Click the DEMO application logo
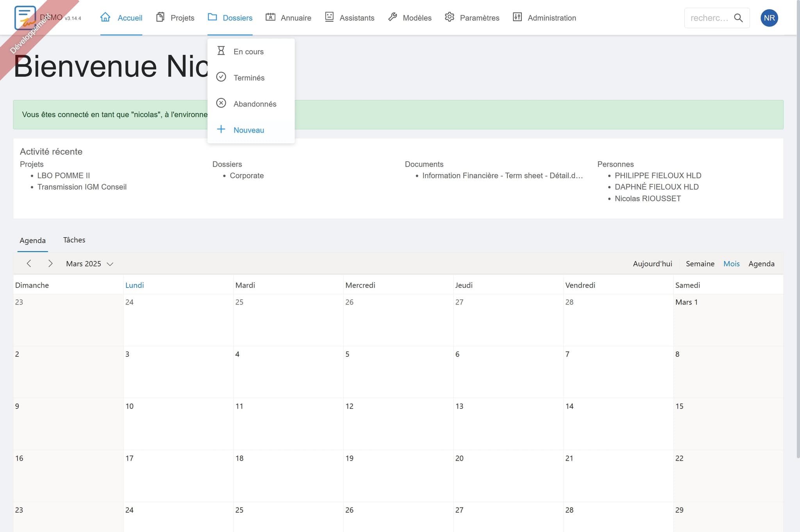800x532 pixels. (25, 18)
